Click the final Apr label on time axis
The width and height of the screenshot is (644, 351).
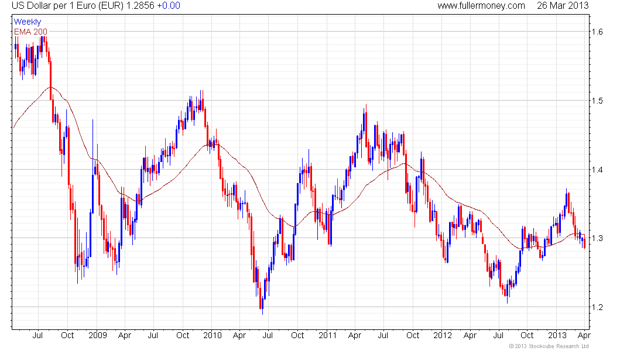tap(584, 335)
